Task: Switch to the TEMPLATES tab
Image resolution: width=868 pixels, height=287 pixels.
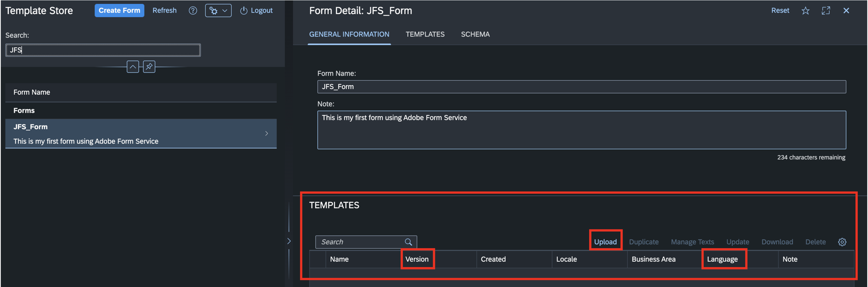Action: click(425, 34)
